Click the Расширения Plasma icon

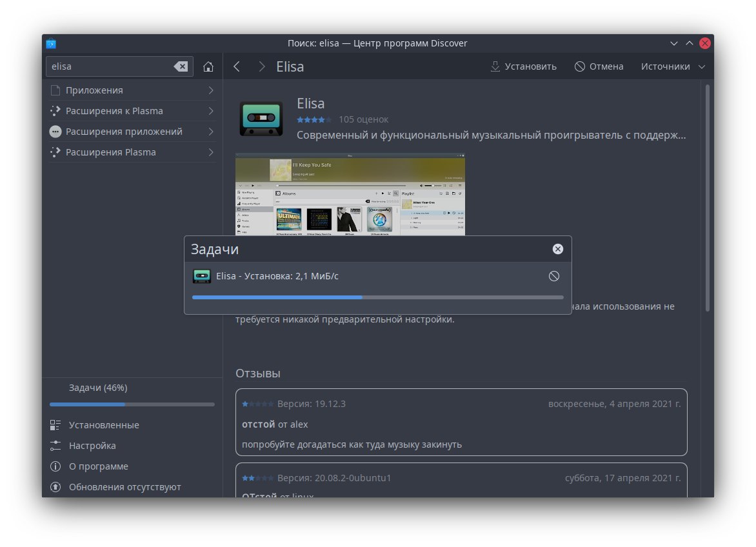(x=55, y=152)
